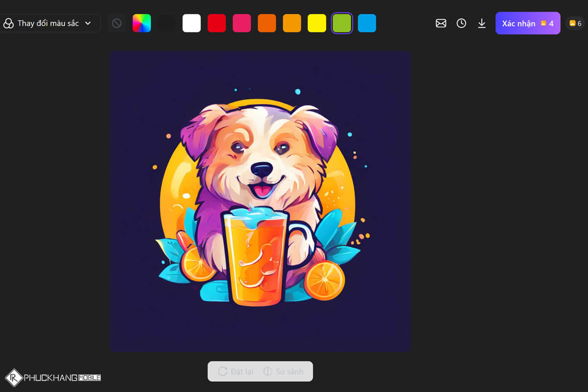Image resolution: width=588 pixels, height=392 pixels.
Task: Select the yellow color swatch
Action: tap(317, 23)
